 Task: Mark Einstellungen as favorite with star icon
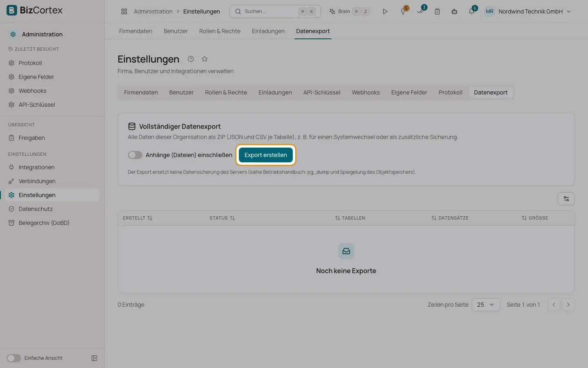[x=205, y=59]
